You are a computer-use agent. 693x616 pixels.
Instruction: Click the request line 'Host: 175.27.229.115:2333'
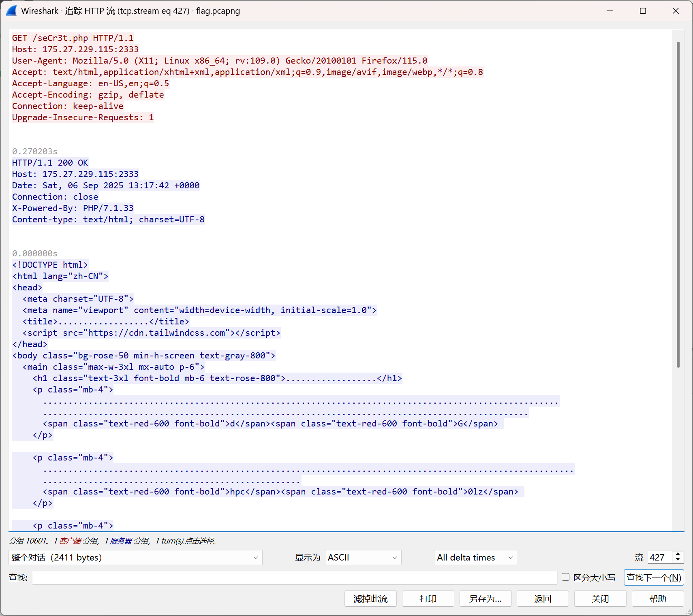tap(75, 49)
